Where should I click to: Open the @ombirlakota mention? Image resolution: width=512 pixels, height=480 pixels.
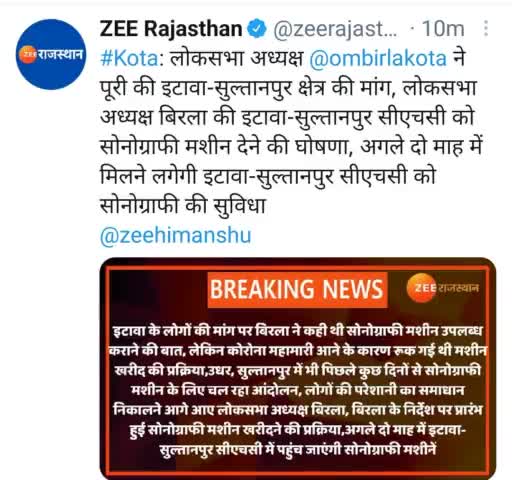coord(378,58)
